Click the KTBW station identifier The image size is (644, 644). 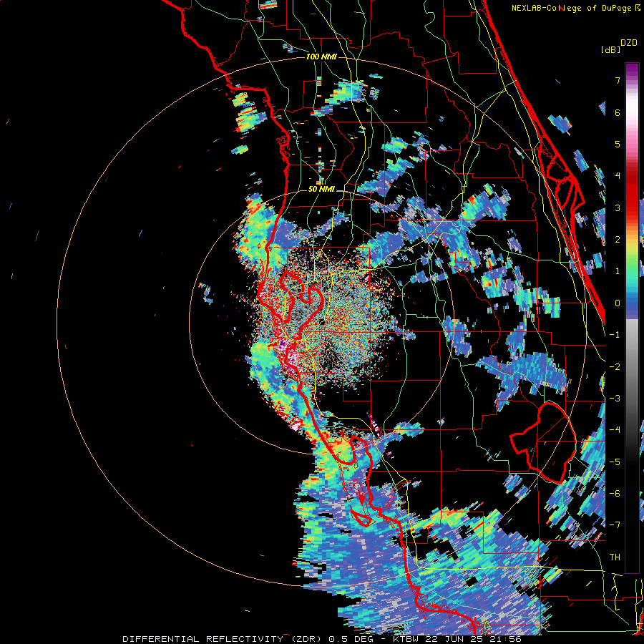click(x=406, y=639)
